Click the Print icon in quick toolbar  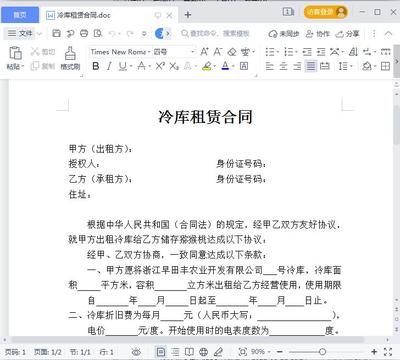point(84,33)
